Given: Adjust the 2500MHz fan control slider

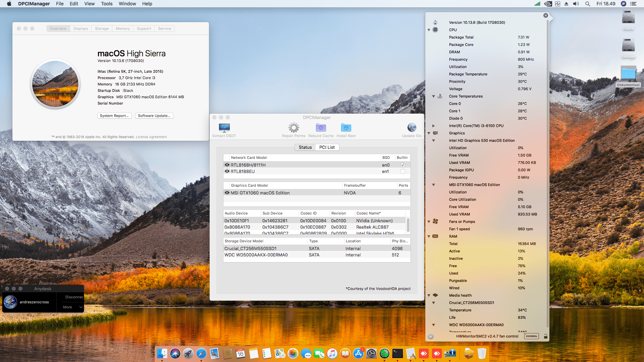Looking at the screenshot, I should tap(531, 336).
